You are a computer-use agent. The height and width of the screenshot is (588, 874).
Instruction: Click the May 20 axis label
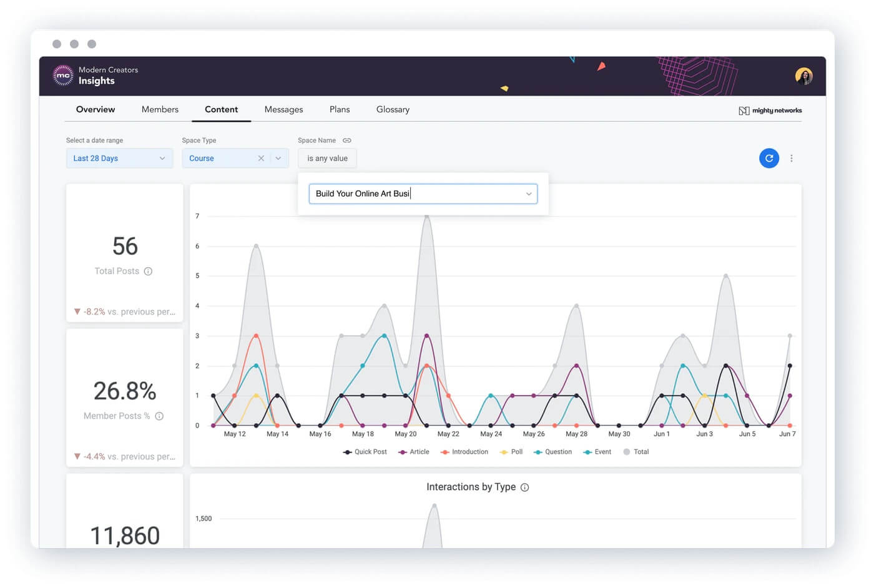point(406,434)
